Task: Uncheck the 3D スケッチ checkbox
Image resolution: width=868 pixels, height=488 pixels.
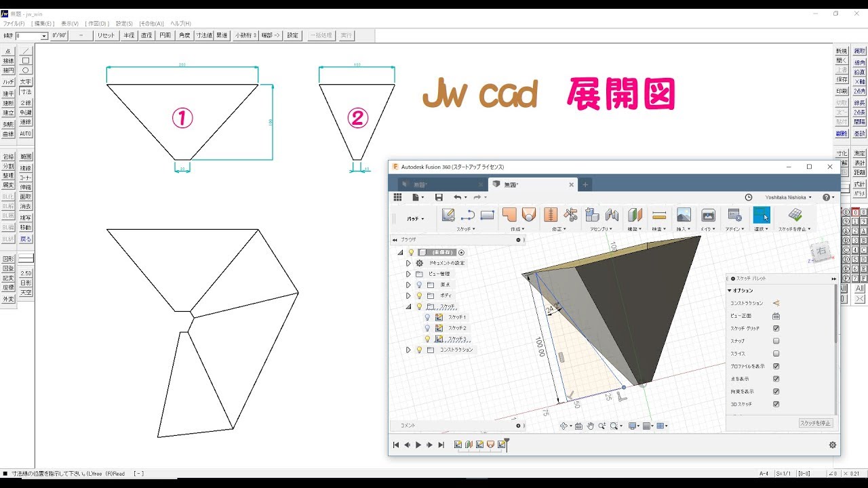Action: pyautogui.click(x=776, y=404)
